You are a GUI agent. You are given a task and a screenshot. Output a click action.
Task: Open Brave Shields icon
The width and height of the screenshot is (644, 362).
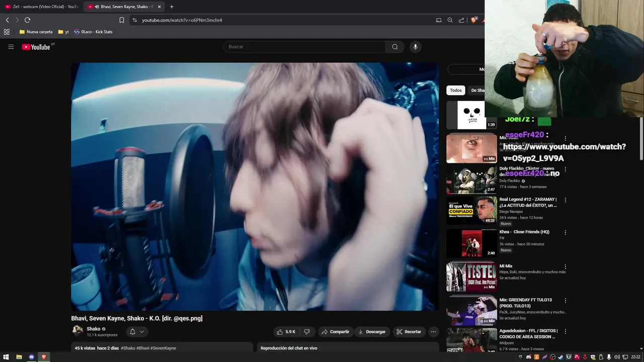473,20
